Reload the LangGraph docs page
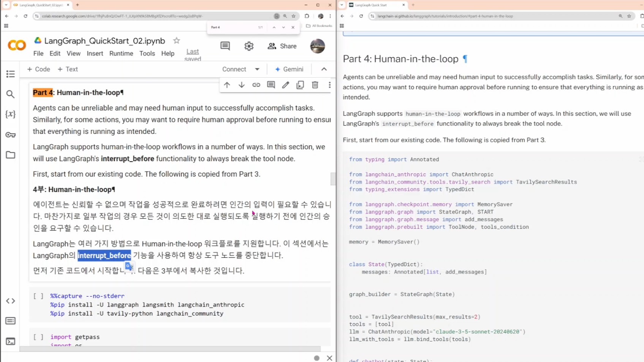Screen dimensions: 644x362 (x=361, y=16)
